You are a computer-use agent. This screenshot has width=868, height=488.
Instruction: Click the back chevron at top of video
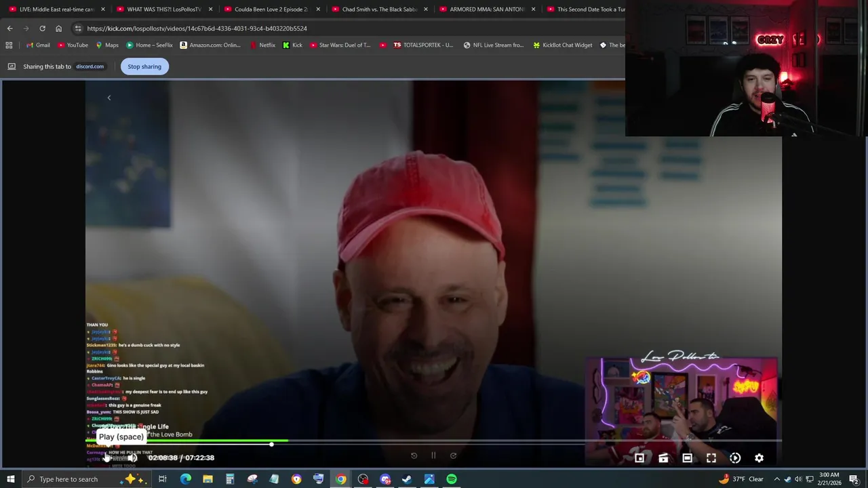[108, 98]
